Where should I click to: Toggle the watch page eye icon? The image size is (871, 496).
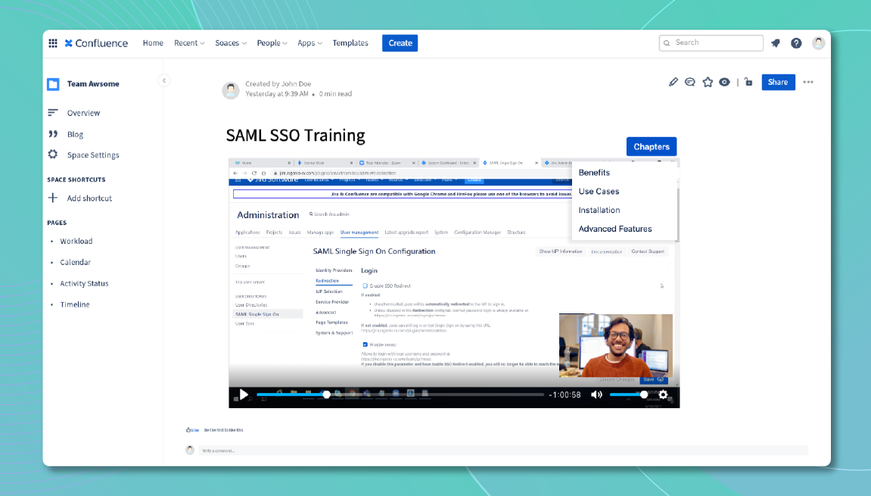tap(724, 82)
